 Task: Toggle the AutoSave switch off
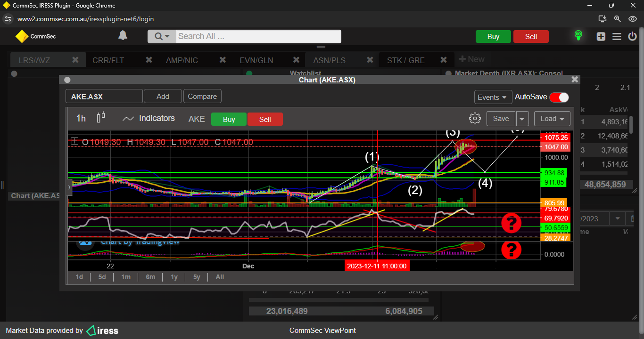[x=559, y=97]
